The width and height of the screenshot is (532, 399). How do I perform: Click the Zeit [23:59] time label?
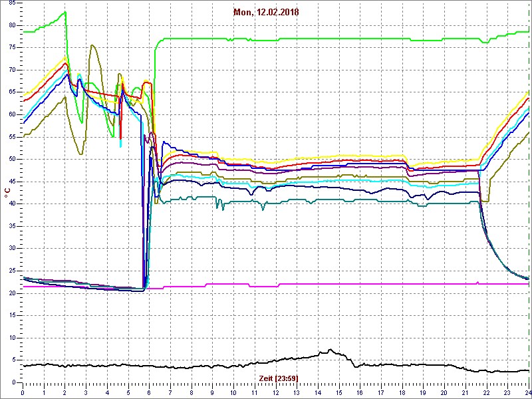(x=277, y=378)
